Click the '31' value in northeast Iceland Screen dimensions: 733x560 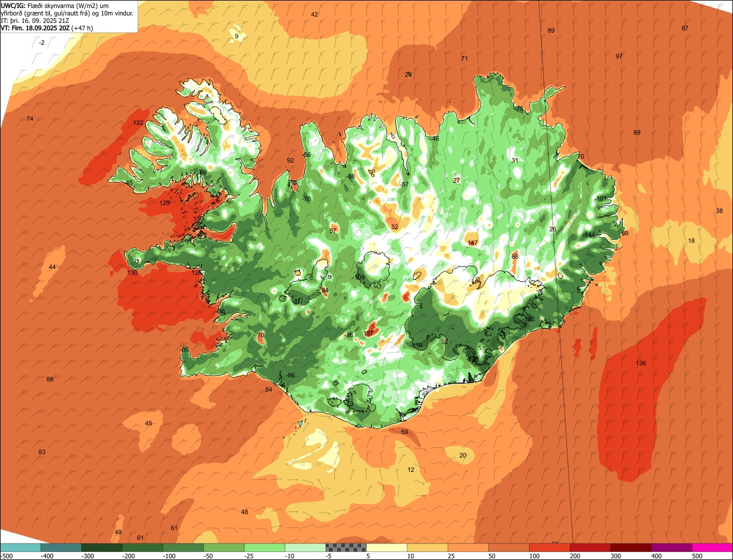point(514,160)
